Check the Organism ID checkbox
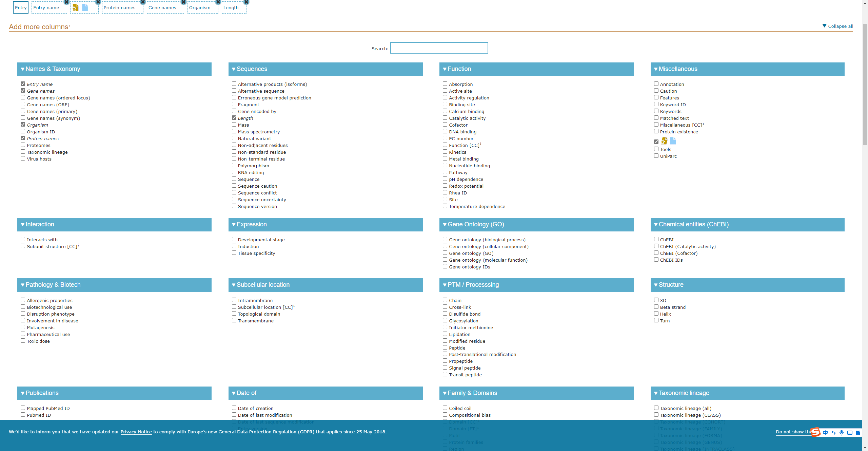This screenshot has height=451, width=868. tap(23, 131)
